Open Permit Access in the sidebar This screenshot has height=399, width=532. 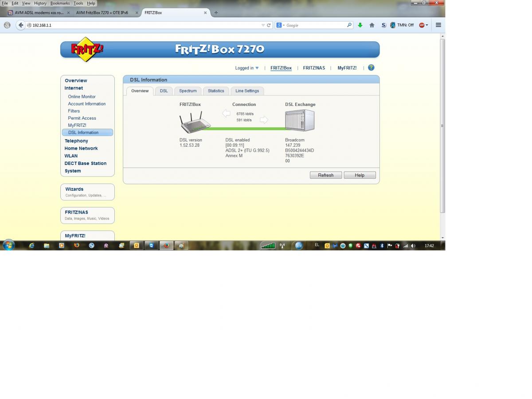click(82, 118)
